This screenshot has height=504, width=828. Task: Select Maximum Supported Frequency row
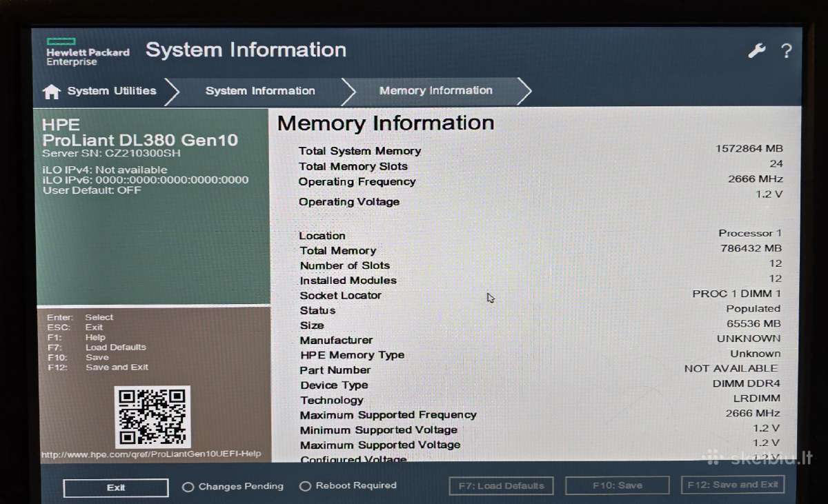tap(540, 414)
